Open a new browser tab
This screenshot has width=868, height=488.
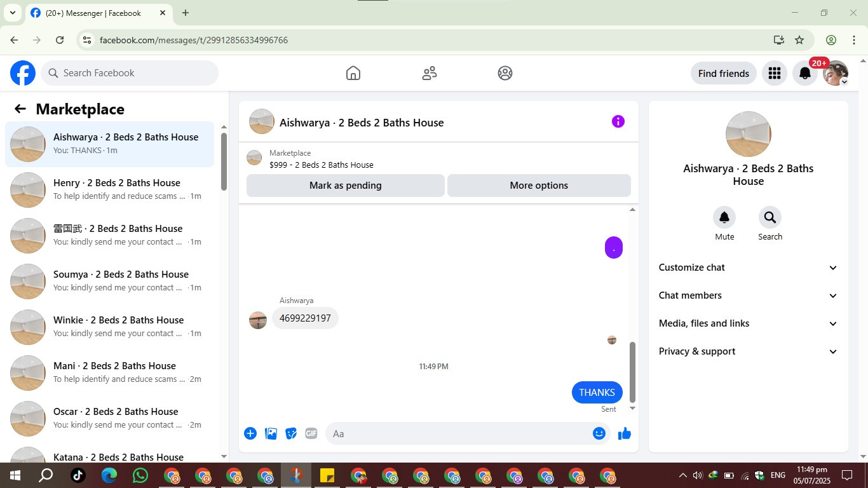click(x=186, y=13)
